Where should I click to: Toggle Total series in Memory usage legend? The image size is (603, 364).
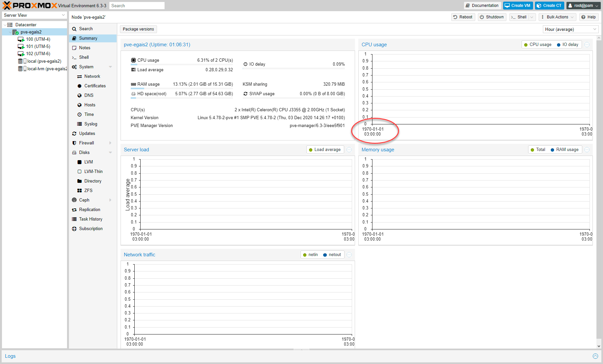(x=538, y=150)
